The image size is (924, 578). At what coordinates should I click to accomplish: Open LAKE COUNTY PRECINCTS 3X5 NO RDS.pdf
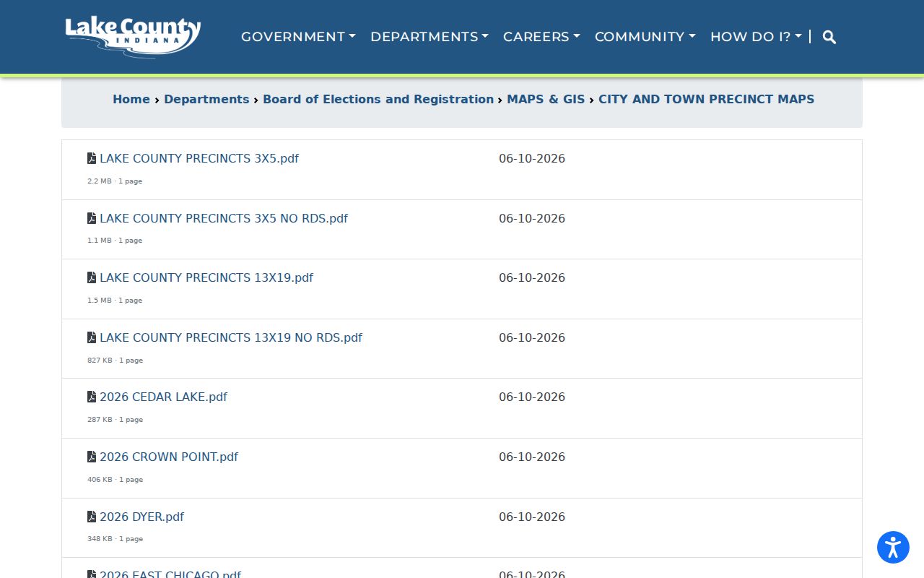click(x=224, y=218)
